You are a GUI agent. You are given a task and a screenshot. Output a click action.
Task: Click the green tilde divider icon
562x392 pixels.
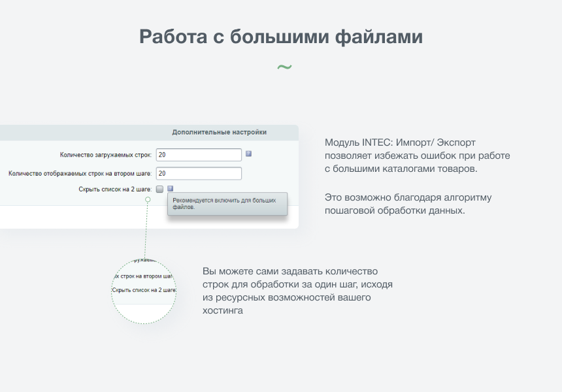(284, 65)
